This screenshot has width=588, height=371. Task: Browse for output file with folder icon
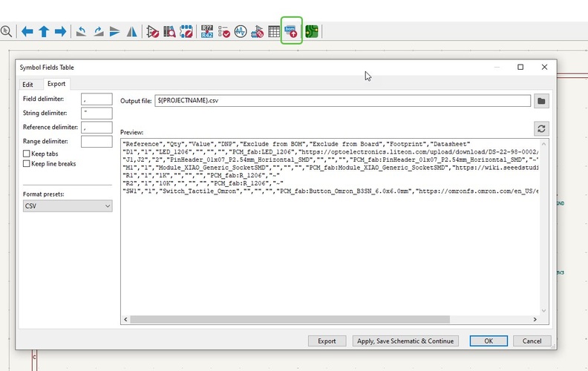coord(541,101)
